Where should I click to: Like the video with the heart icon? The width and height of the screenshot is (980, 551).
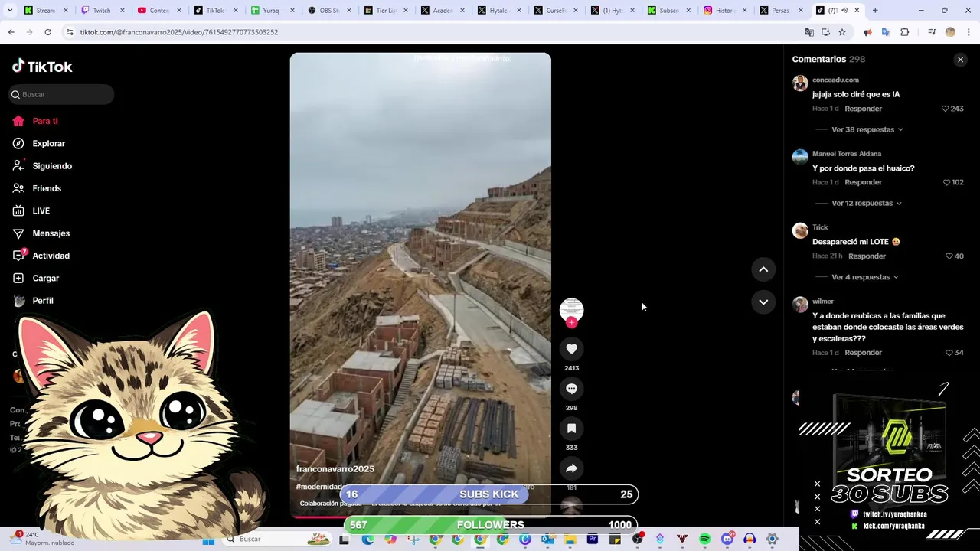(571, 349)
